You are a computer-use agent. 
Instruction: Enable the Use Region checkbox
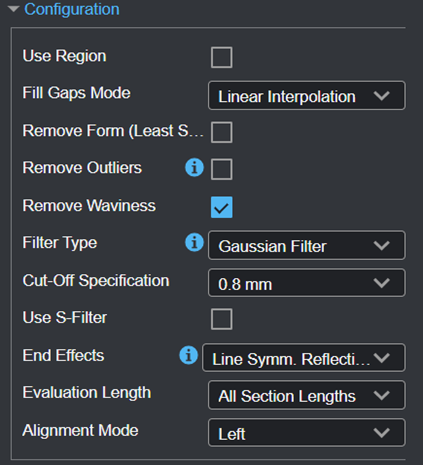coord(222,57)
